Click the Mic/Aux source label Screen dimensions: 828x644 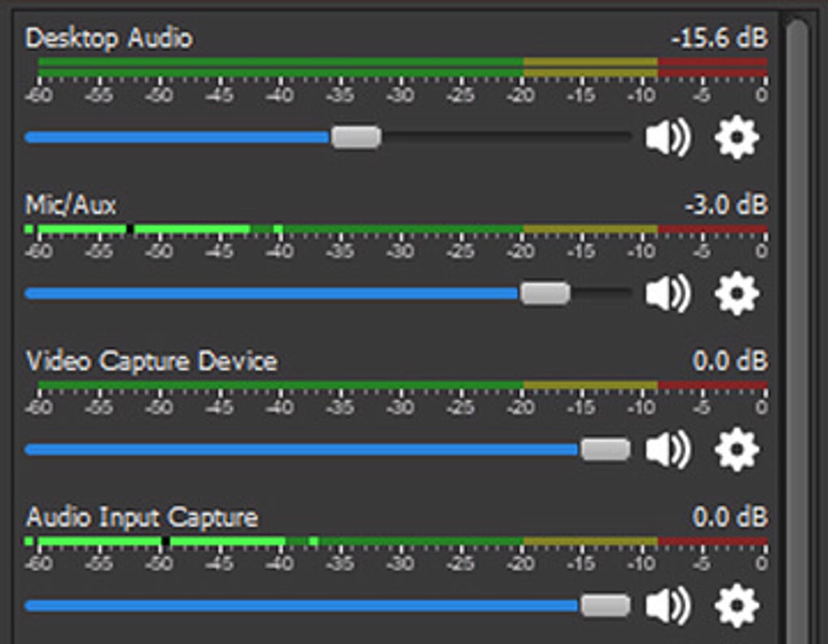pos(71,205)
